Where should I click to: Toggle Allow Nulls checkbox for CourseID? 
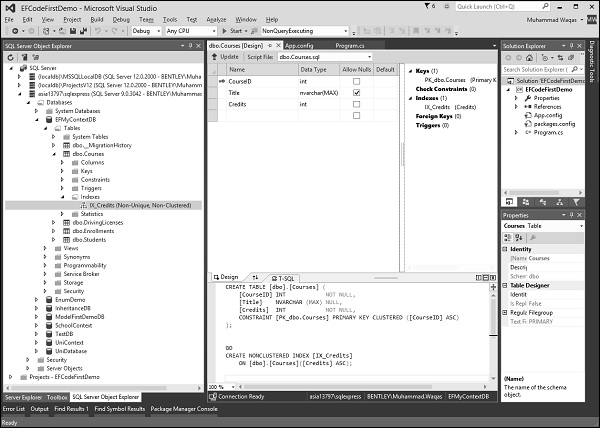[x=356, y=81]
